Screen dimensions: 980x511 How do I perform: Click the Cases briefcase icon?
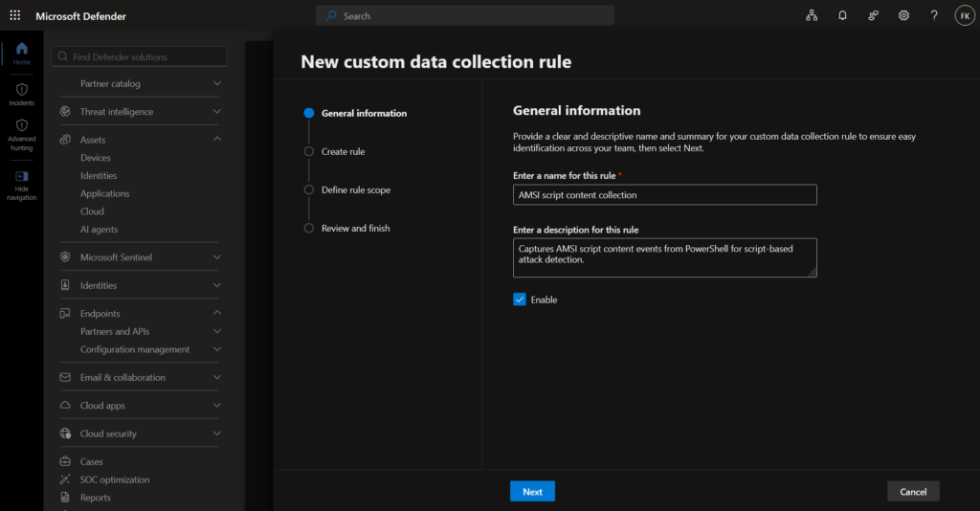click(x=65, y=461)
